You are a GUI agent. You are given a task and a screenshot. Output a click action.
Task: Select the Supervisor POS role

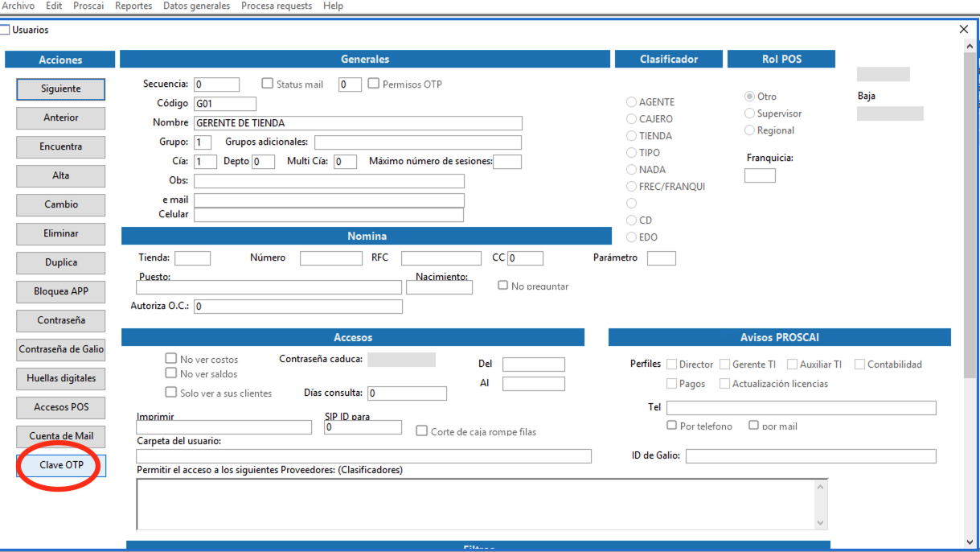coord(750,113)
